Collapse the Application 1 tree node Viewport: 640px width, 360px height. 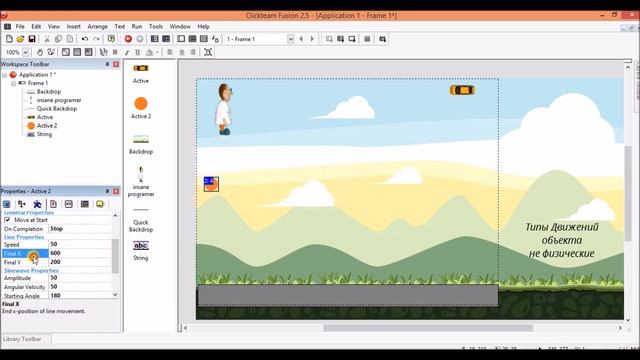4,75
